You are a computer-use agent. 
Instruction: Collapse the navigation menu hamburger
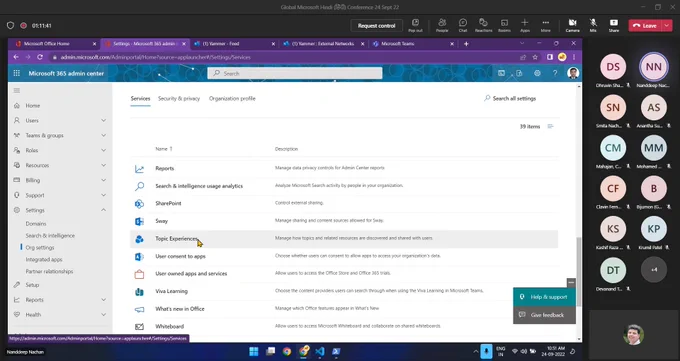coord(17,90)
